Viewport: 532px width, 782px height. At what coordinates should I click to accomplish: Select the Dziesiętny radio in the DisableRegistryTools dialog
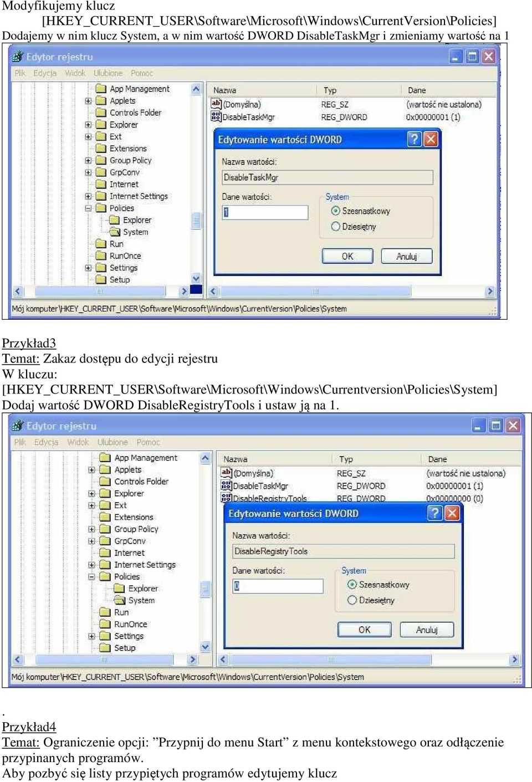352,600
